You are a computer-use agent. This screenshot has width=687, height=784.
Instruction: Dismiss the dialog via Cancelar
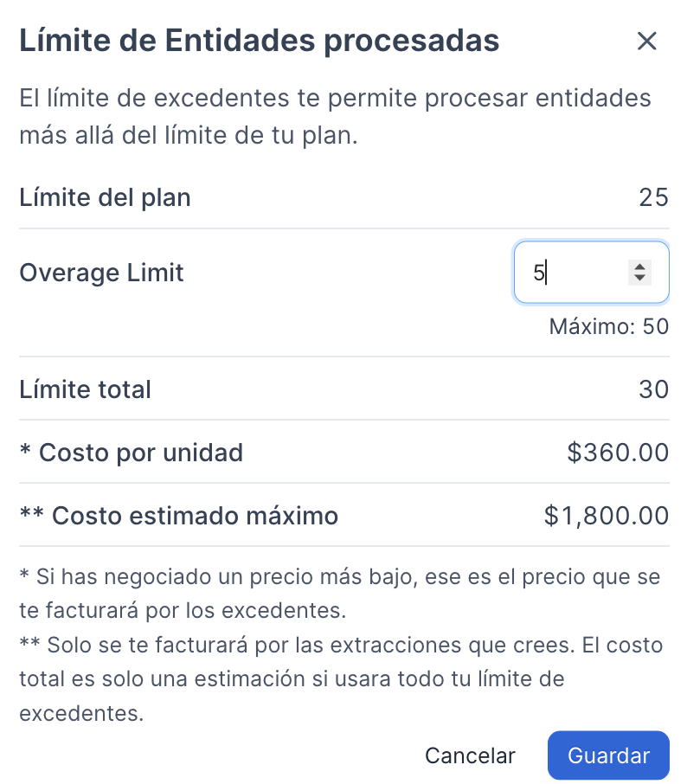[470, 755]
